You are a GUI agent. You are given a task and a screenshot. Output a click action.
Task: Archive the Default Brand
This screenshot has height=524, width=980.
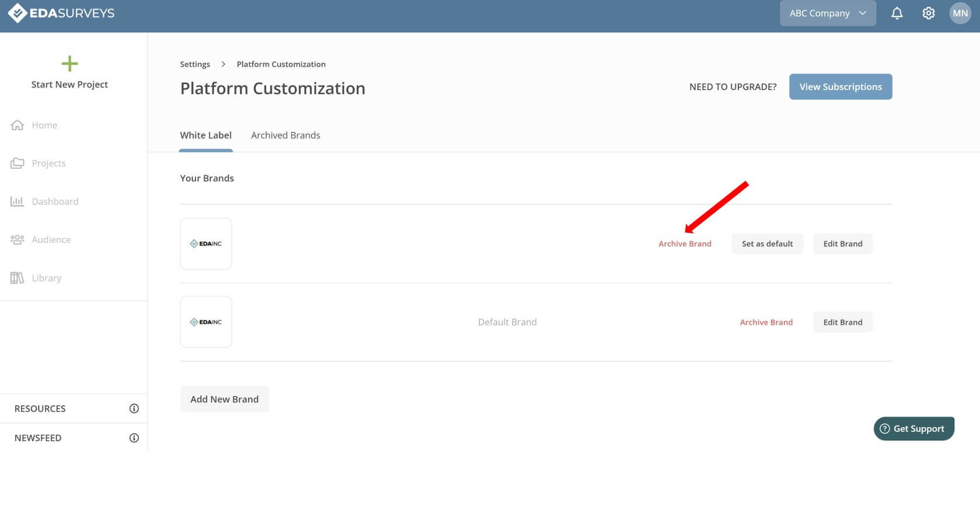click(766, 322)
